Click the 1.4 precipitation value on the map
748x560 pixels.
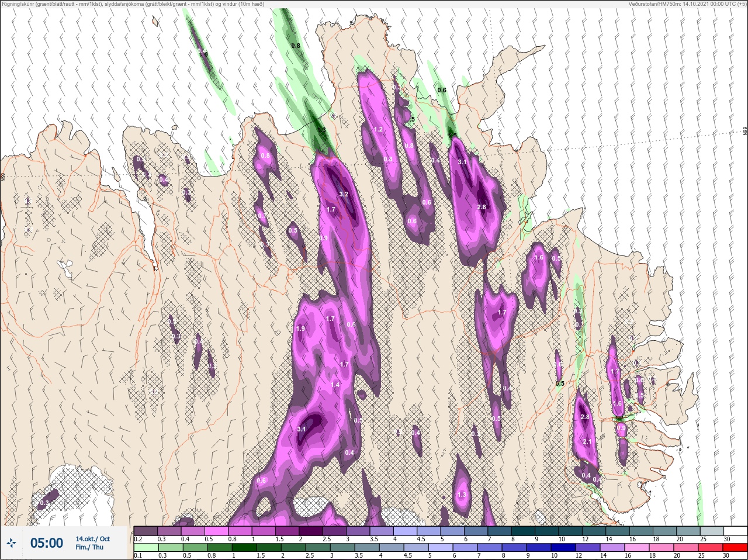coord(335,385)
